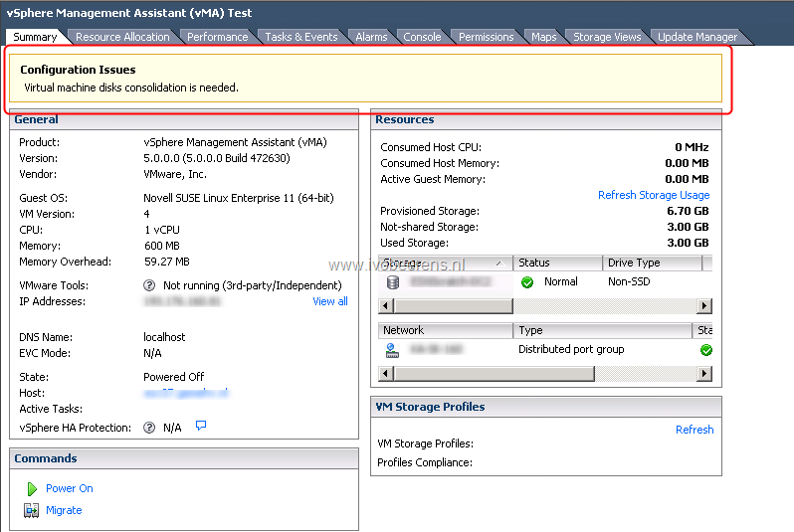
Task: Click the blurred datastore name row
Action: (450, 281)
